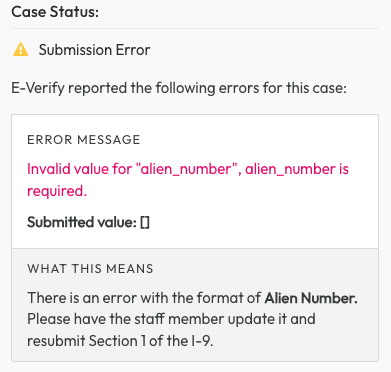Click the empty brackets submitted value
Screen dimensions: 391x372
point(145,223)
